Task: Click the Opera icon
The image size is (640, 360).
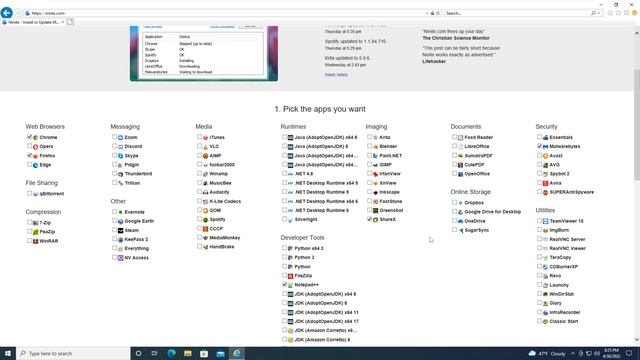Action: point(36,147)
